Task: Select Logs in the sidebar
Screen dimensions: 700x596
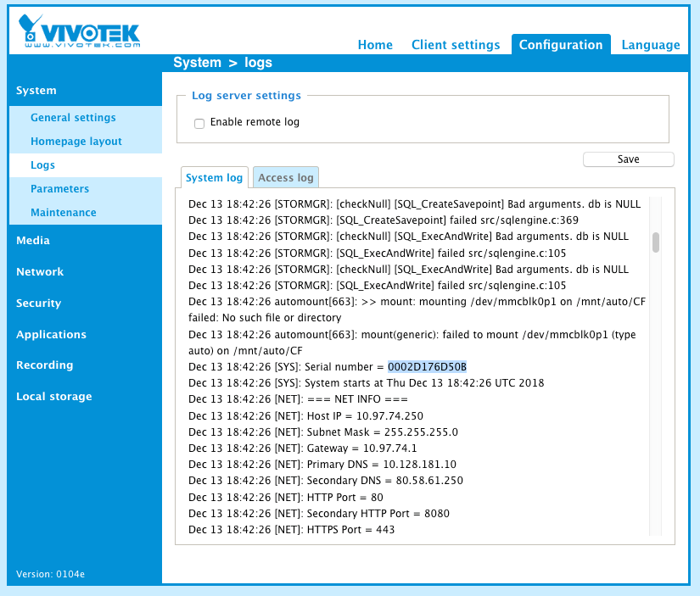Action: (x=42, y=165)
